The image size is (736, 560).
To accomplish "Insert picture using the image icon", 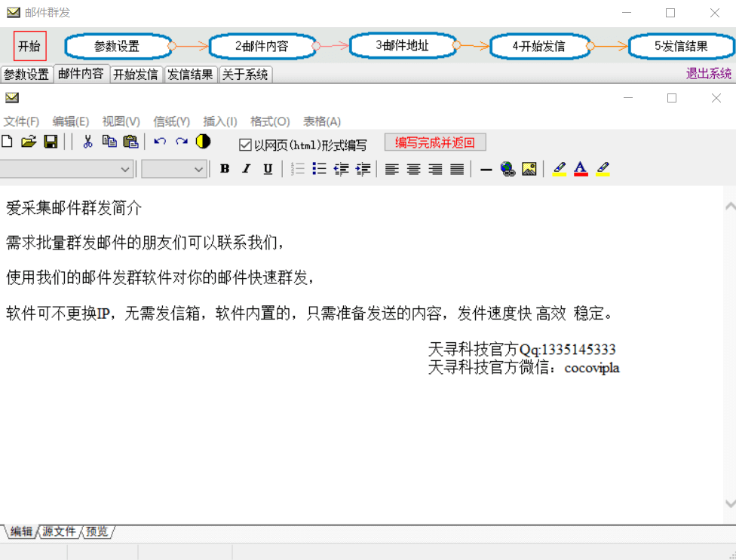I will [529, 168].
